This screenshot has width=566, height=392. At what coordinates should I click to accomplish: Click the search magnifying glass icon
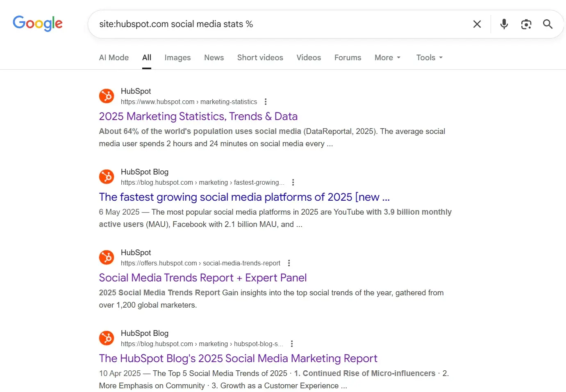pyautogui.click(x=548, y=24)
